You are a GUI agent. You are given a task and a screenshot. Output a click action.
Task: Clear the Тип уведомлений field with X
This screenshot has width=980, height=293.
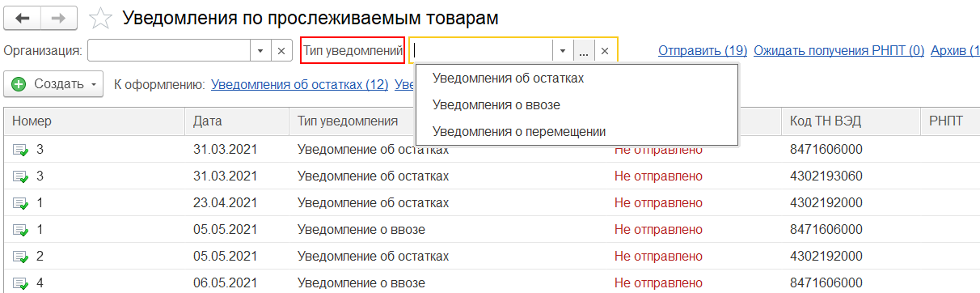tap(605, 50)
